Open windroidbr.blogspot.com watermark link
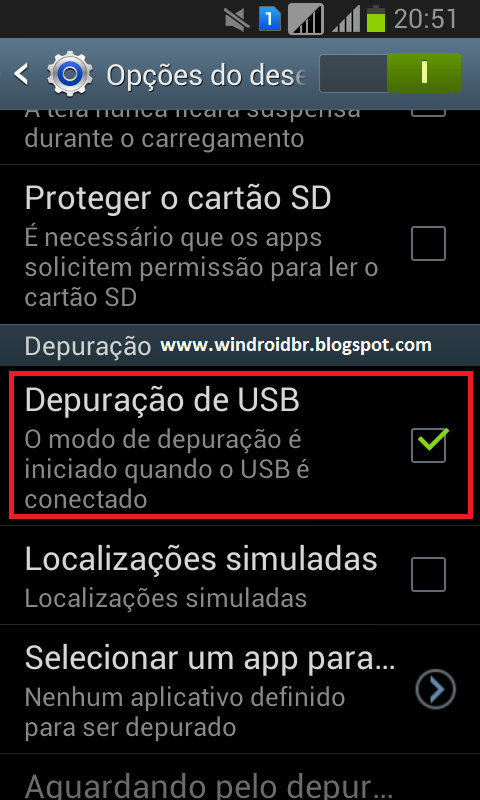This screenshot has width=480, height=800. coord(296,345)
